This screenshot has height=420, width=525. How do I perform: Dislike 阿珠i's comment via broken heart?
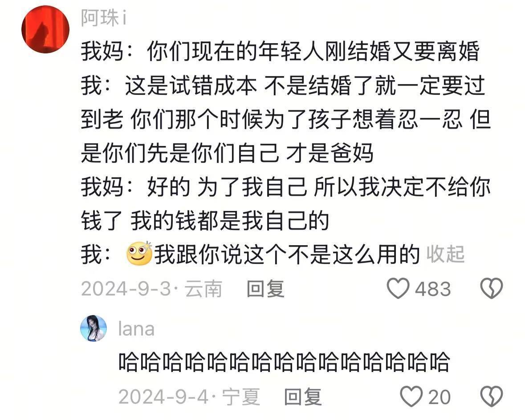[491, 288]
